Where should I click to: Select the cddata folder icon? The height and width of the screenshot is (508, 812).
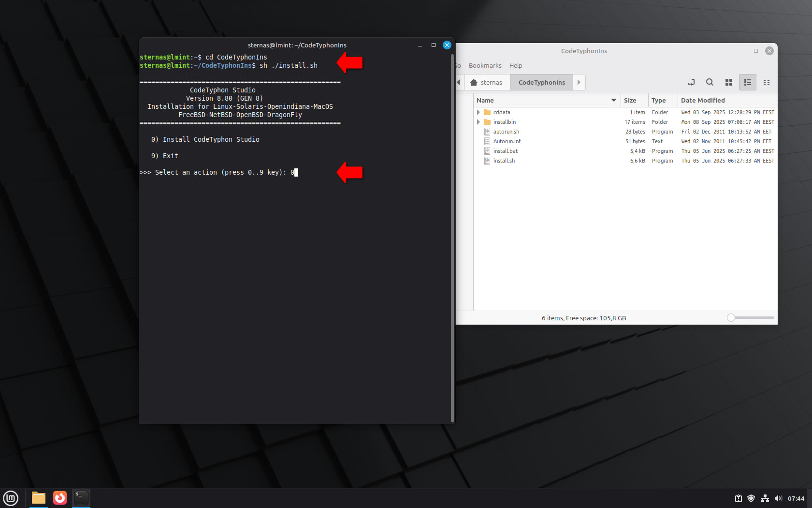click(x=487, y=112)
